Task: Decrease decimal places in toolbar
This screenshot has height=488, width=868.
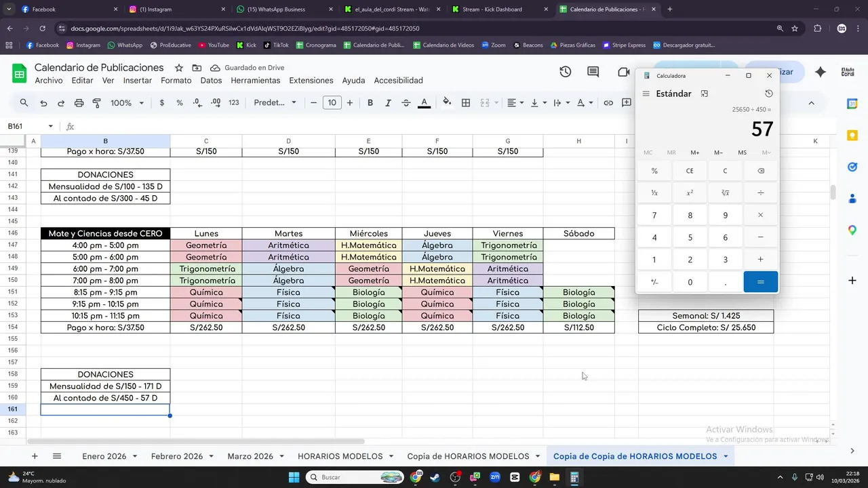Action: click(x=197, y=103)
